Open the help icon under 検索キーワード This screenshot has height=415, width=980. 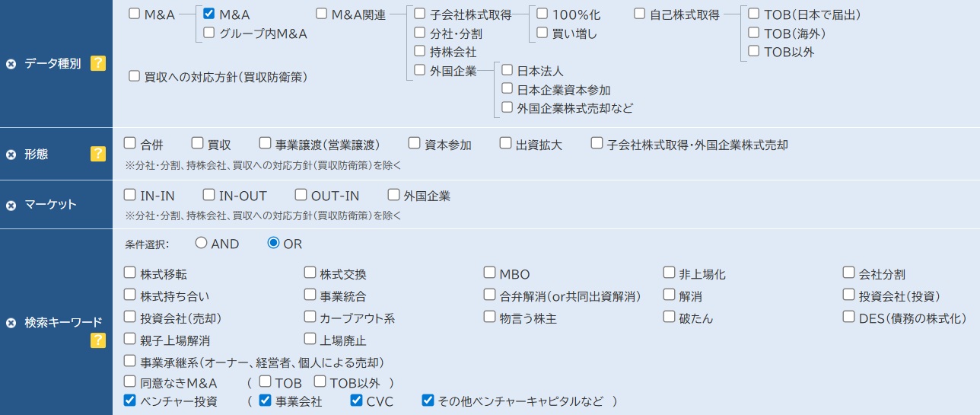pyautogui.click(x=97, y=340)
